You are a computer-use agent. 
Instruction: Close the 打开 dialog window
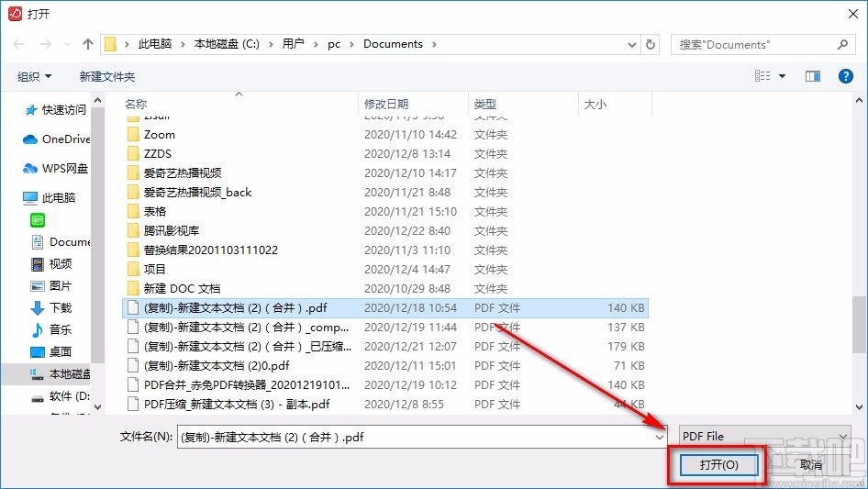[853, 14]
